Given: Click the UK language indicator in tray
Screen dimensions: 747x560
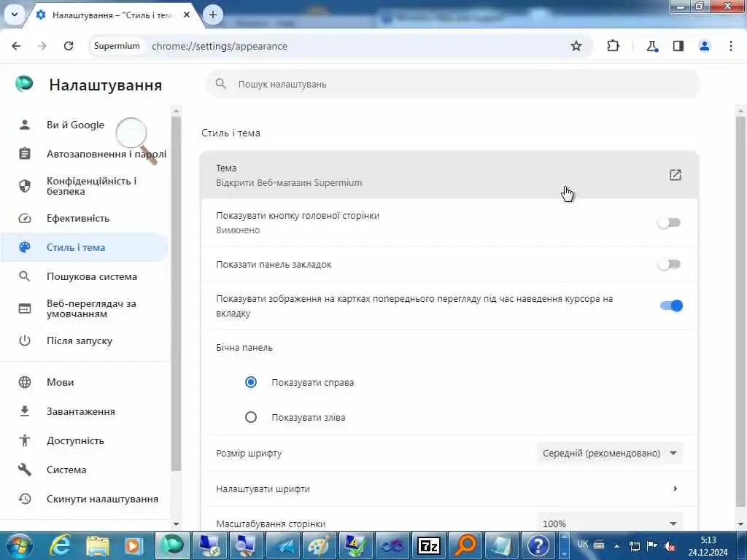Looking at the screenshot, I should 582,544.
